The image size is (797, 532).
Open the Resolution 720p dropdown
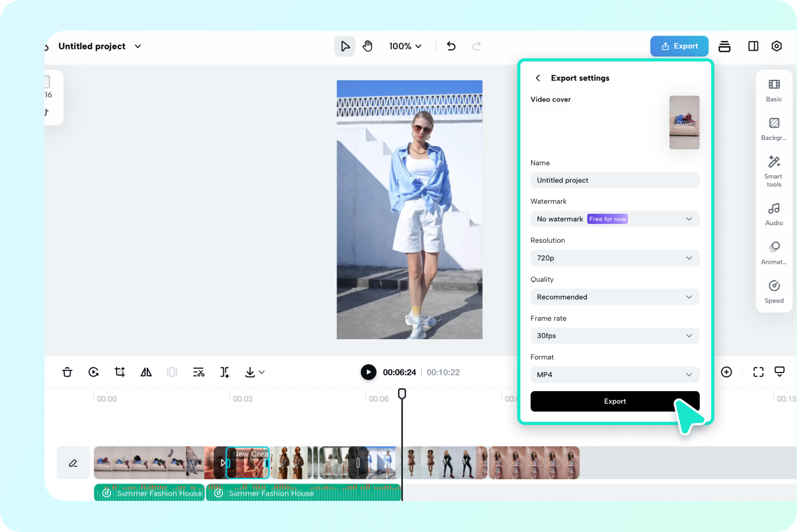(x=615, y=258)
